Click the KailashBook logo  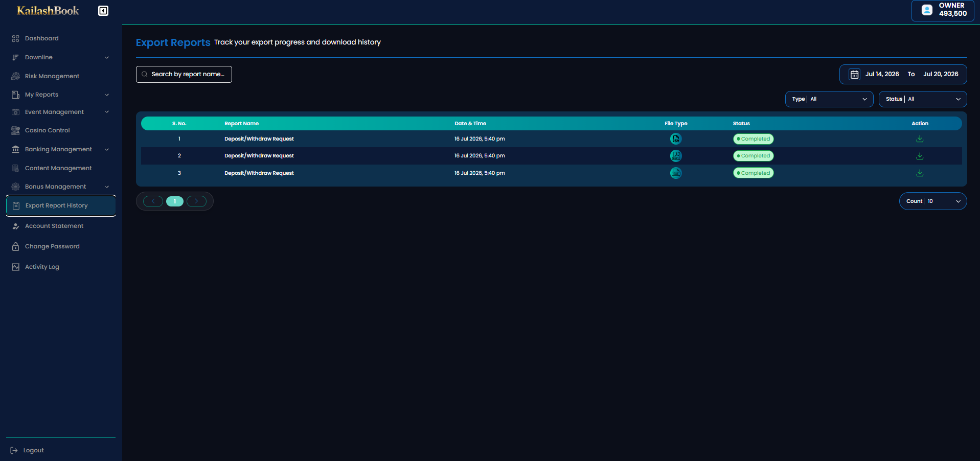pyautogui.click(x=48, y=11)
